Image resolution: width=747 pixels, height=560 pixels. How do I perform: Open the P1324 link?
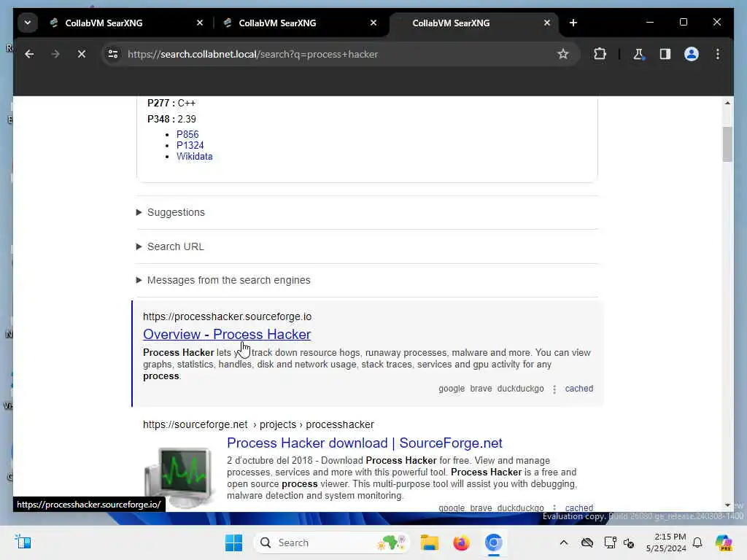(190, 145)
